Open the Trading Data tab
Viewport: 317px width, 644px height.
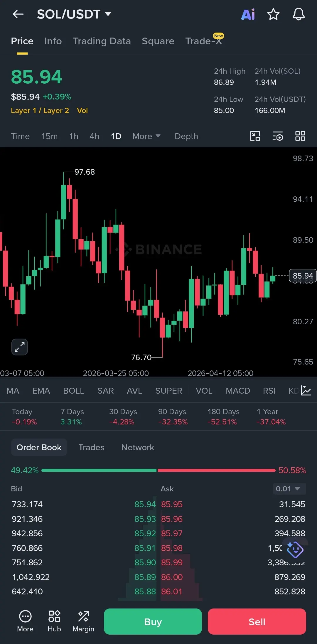pyautogui.click(x=102, y=41)
